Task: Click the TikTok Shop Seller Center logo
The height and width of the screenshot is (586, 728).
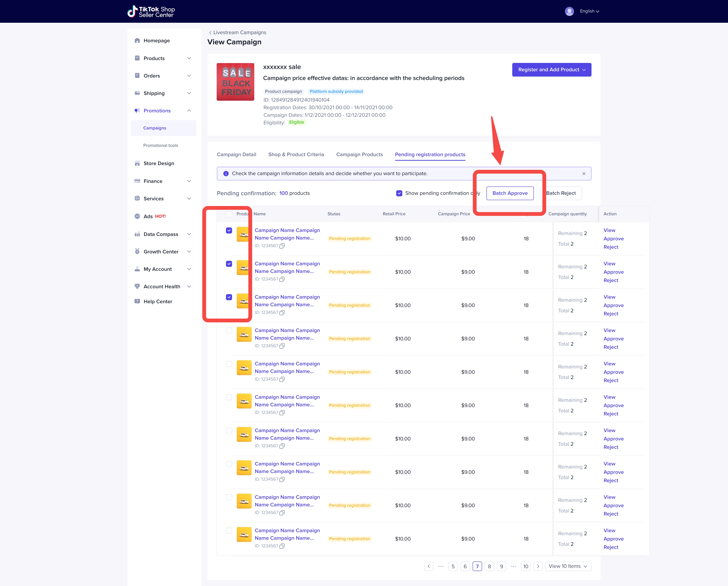Action: coord(151,12)
